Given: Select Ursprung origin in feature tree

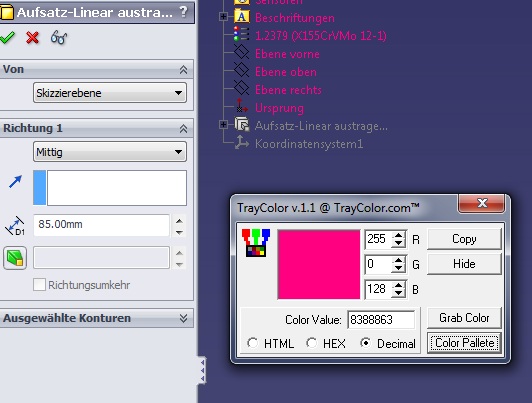Looking at the screenshot, I should pyautogui.click(x=279, y=108).
